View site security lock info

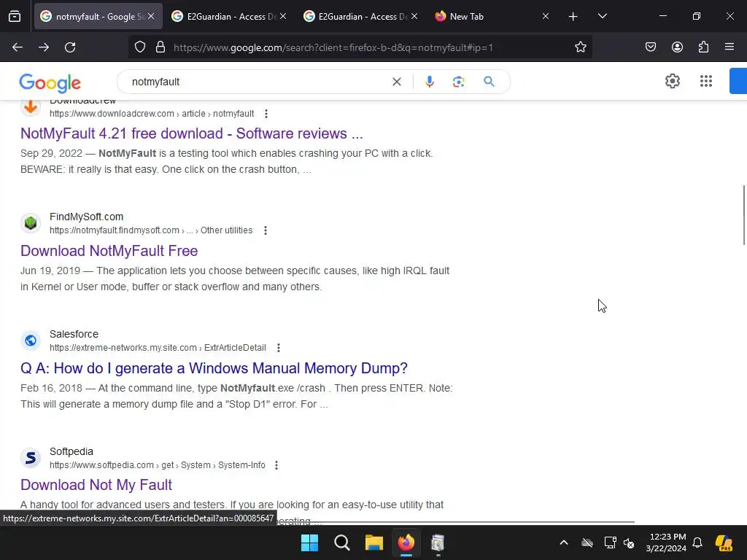tap(160, 47)
